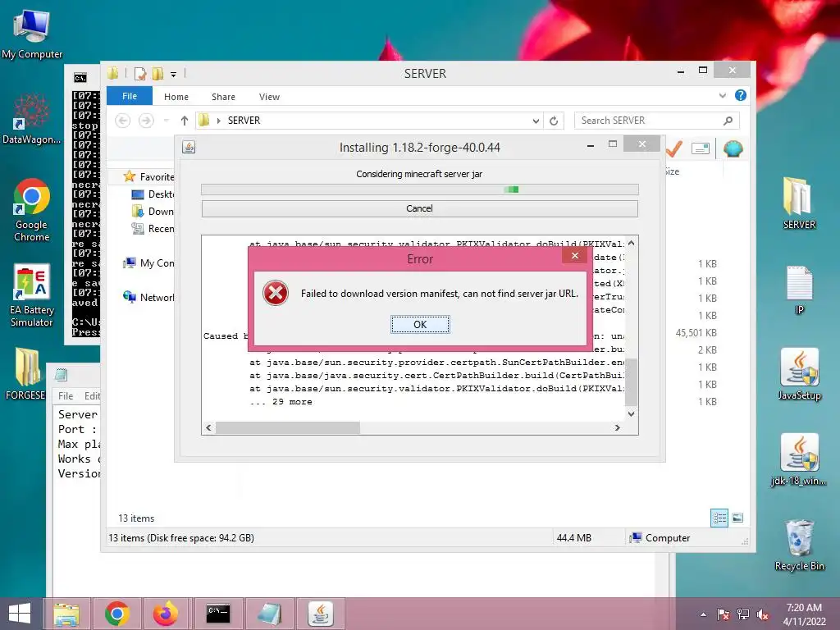Click the installer log vertical scrollbar thumb
Viewport: 840px width, 630px height.
pos(631,382)
